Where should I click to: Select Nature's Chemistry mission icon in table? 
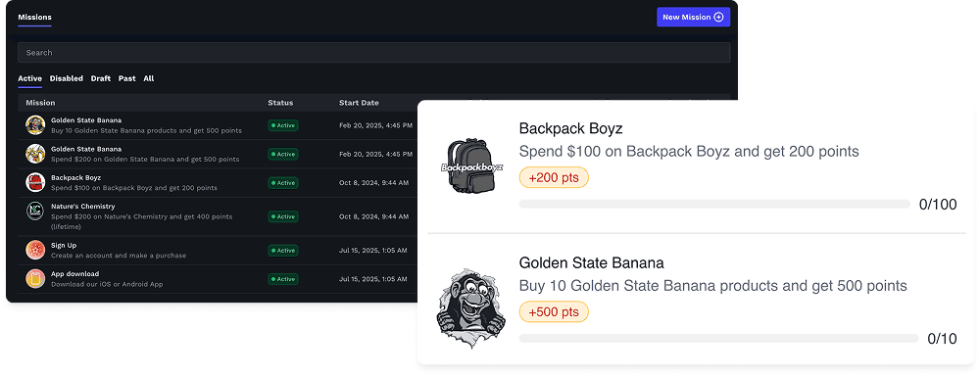pyautogui.click(x=35, y=211)
